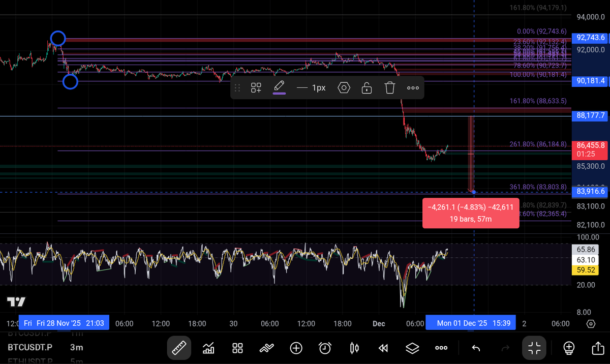The image size is (610, 364).
Task: Select the upper Fibonacci anchor circle
Action: [x=58, y=38]
